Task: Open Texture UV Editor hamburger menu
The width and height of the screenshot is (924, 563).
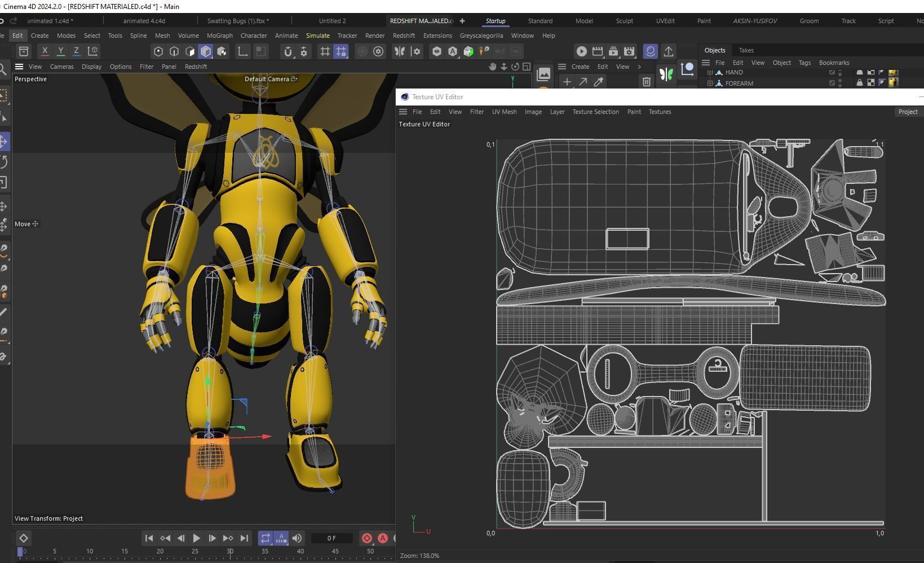Action: point(403,112)
